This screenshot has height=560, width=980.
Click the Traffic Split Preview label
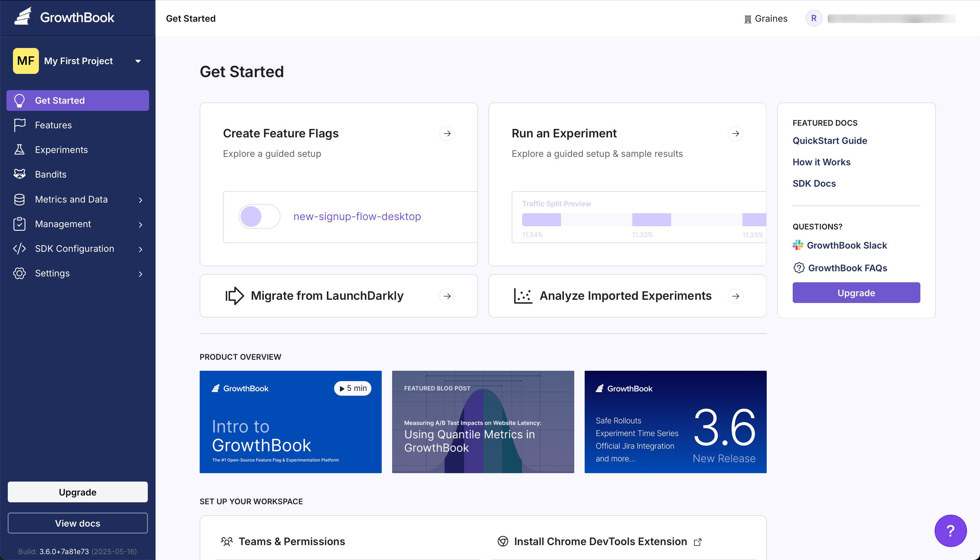pyautogui.click(x=556, y=204)
